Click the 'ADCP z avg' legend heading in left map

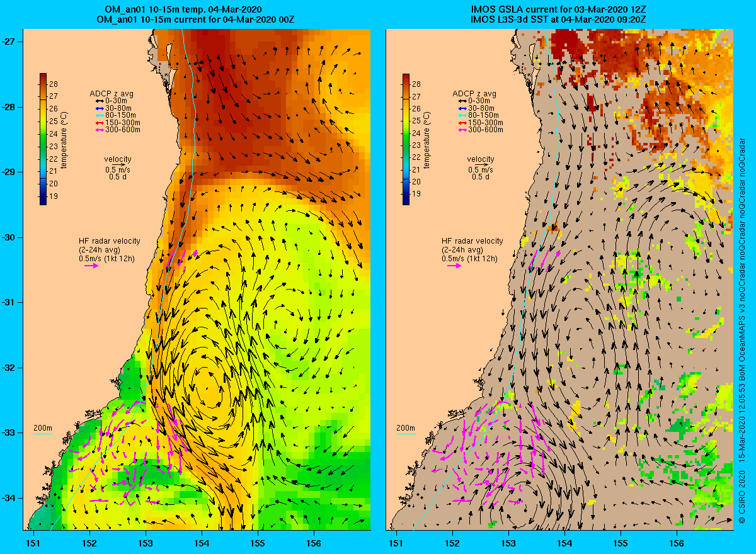click(112, 94)
